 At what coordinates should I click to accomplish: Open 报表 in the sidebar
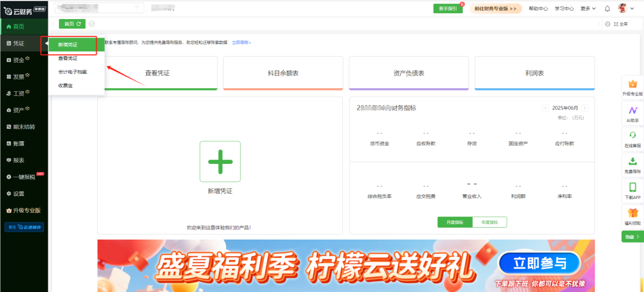(x=24, y=160)
